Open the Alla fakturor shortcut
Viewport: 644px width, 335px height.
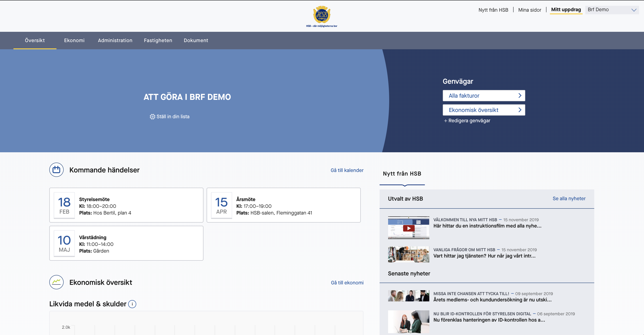[x=484, y=96]
